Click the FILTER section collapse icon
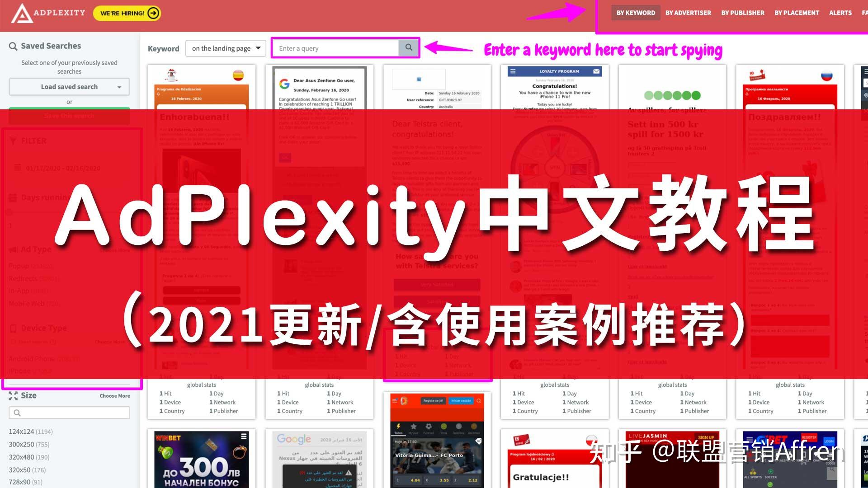This screenshot has height=488, width=868. [13, 141]
